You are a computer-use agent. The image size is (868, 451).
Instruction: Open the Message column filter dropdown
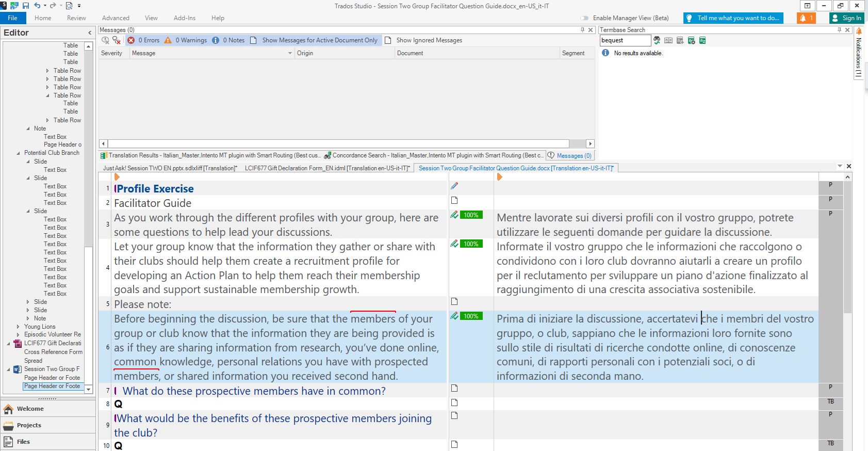(290, 53)
